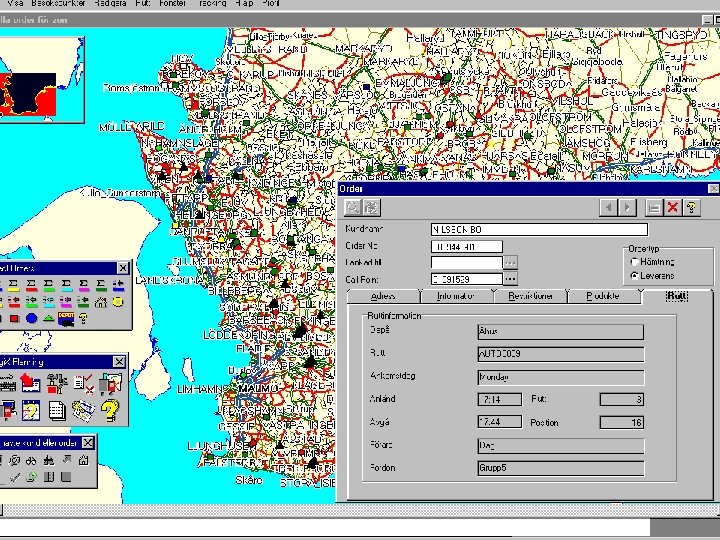
Task: Click the yellow circle marker icon
Action: (x=118, y=302)
